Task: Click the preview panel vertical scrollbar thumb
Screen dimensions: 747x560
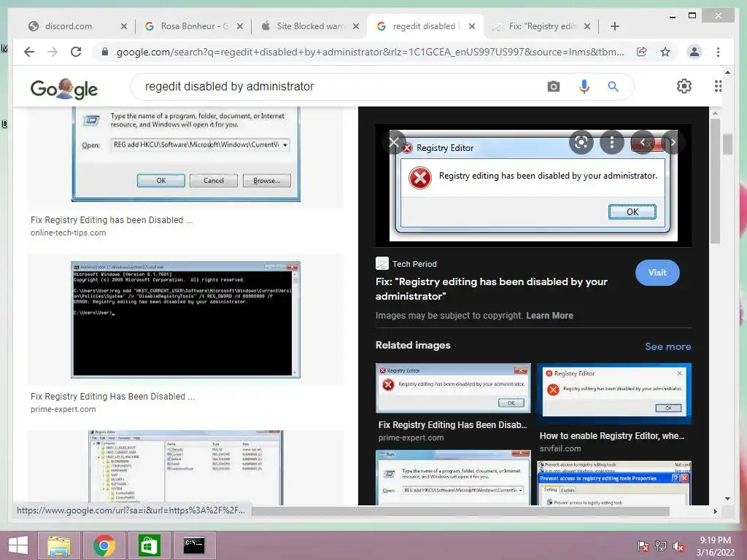Action: [x=715, y=181]
